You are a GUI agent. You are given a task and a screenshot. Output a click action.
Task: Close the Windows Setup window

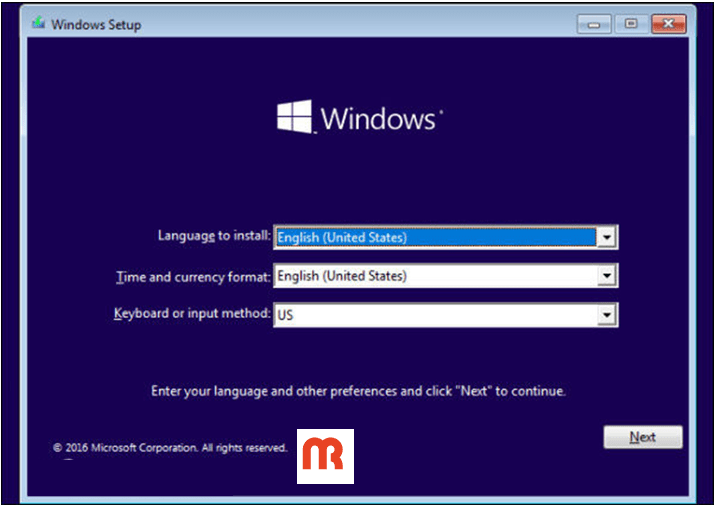tap(668, 24)
